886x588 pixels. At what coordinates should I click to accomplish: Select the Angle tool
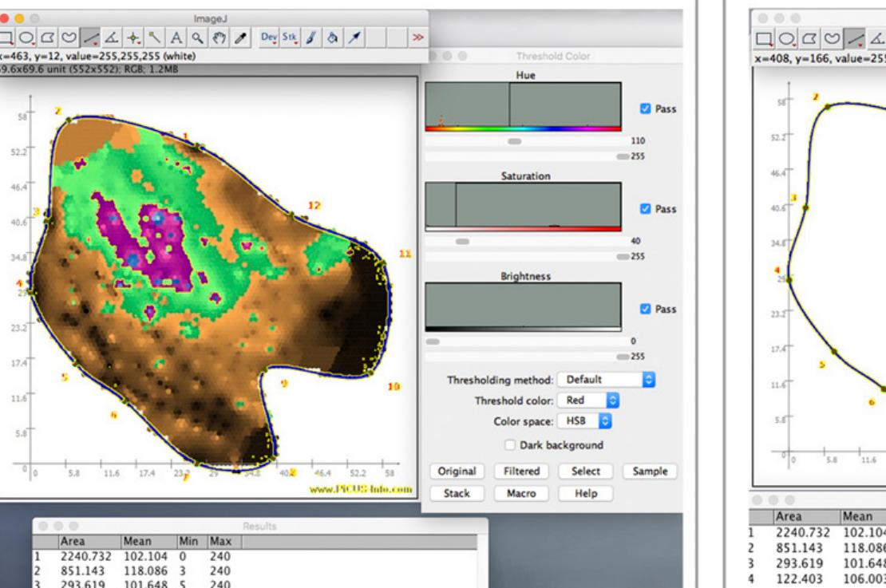tap(112, 37)
